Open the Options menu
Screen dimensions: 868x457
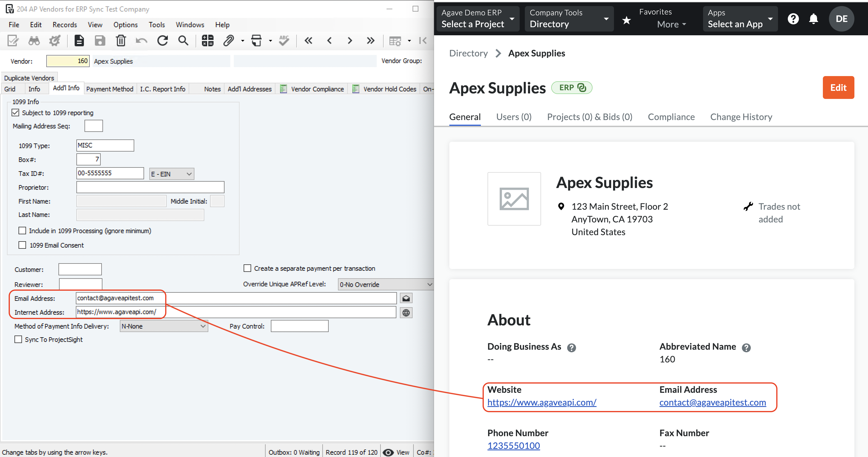125,25
